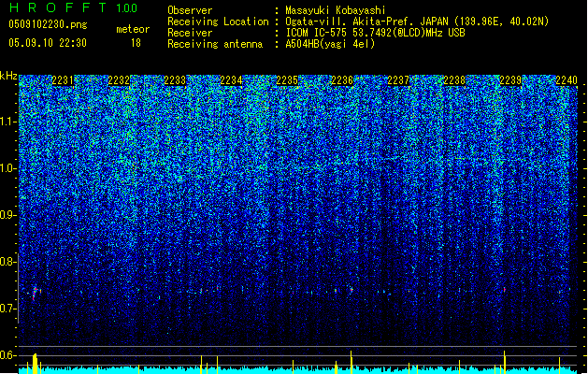Click the yellow intensity spike just after 2236

[351, 362]
